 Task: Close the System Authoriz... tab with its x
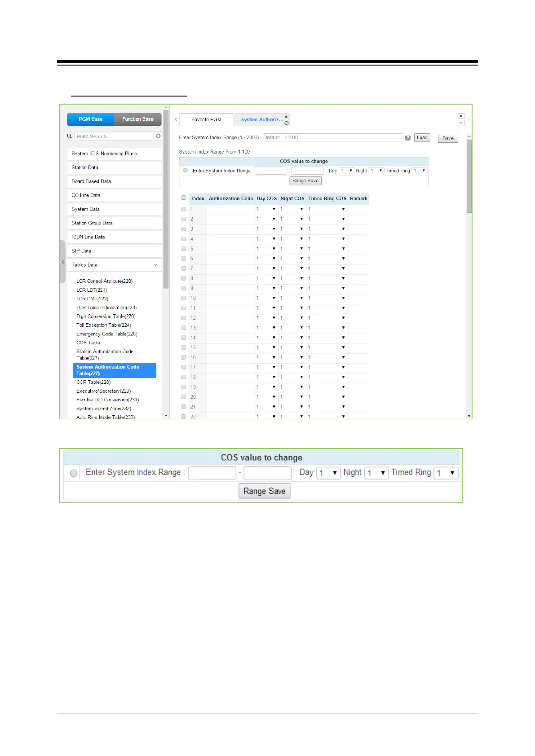(287, 116)
